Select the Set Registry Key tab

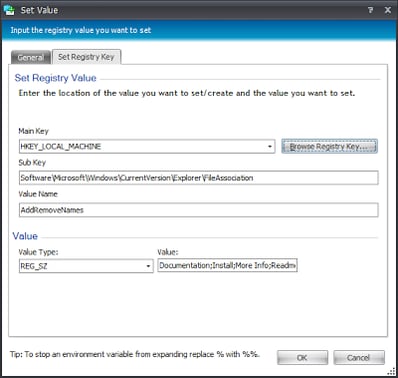(x=86, y=57)
